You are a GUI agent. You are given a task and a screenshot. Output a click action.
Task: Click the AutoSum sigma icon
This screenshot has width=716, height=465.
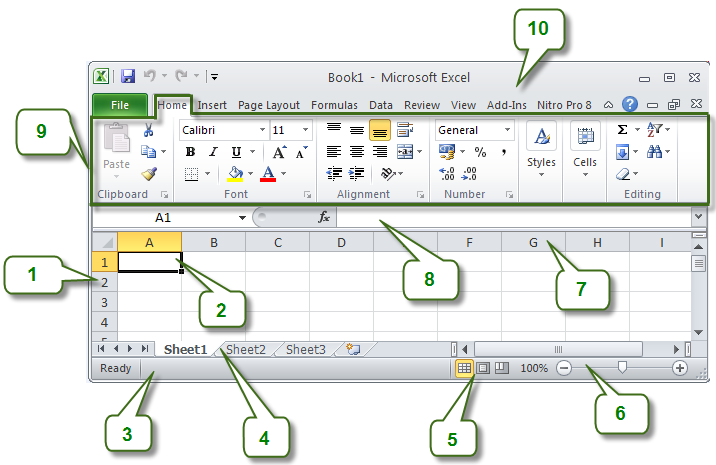click(x=622, y=130)
